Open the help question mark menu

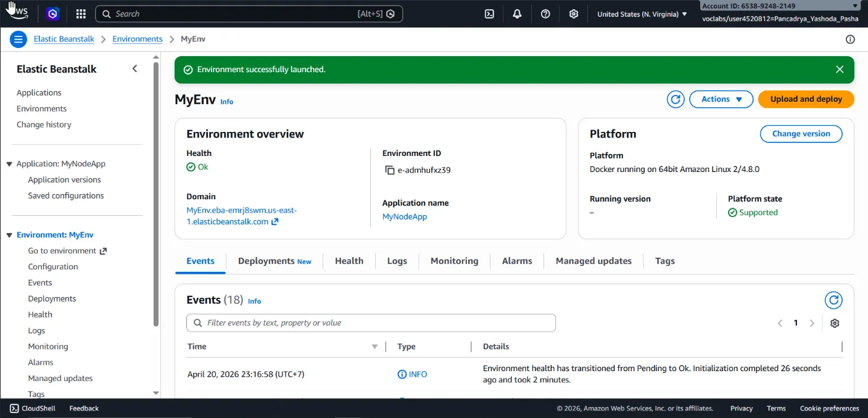pos(545,14)
